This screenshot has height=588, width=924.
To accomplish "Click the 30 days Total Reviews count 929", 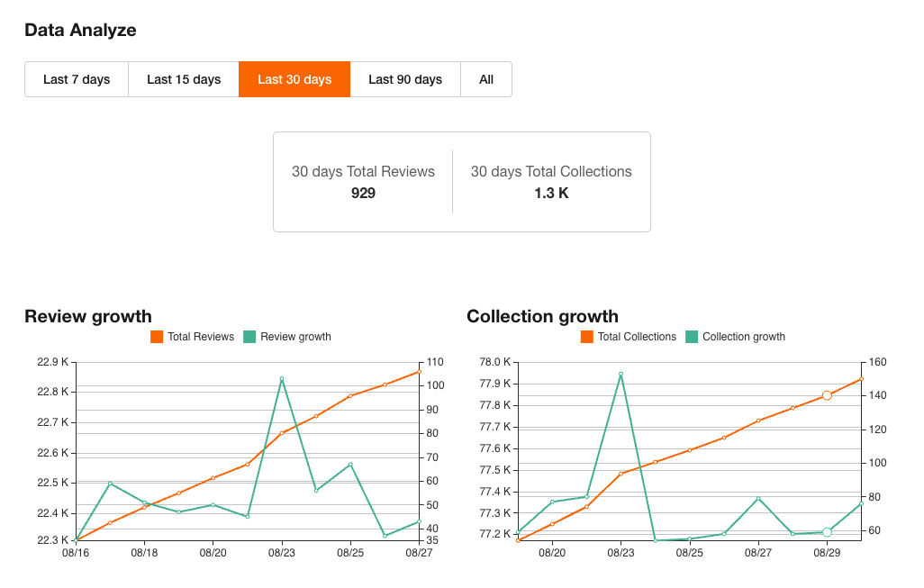I will (362, 193).
